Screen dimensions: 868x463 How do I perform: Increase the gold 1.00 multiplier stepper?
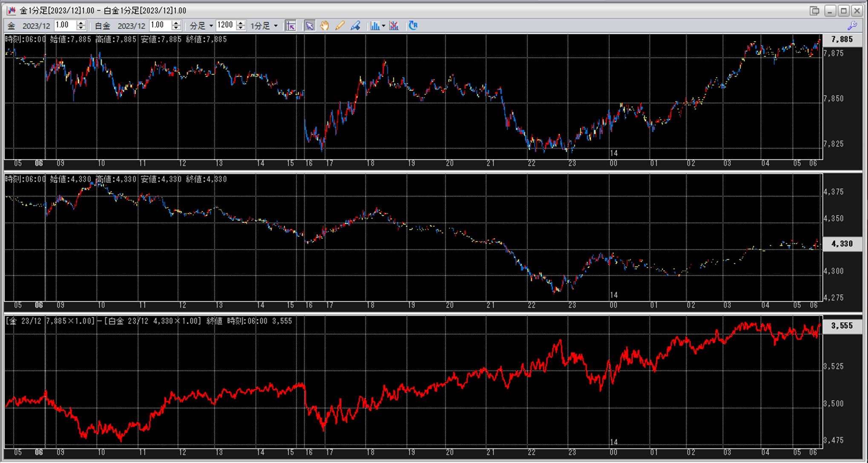tap(81, 23)
